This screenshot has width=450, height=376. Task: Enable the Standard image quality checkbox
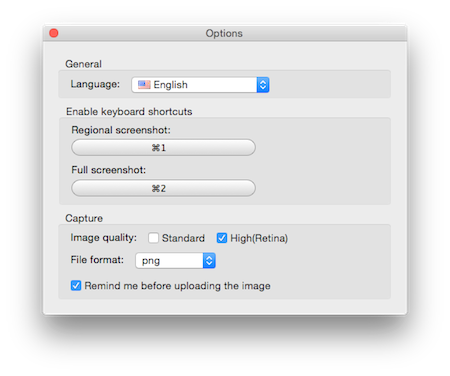[153, 238]
